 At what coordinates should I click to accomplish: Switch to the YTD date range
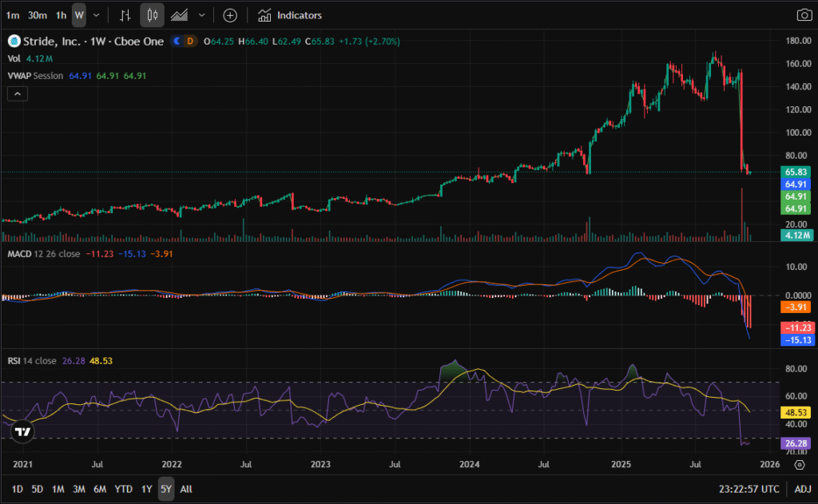[123, 489]
